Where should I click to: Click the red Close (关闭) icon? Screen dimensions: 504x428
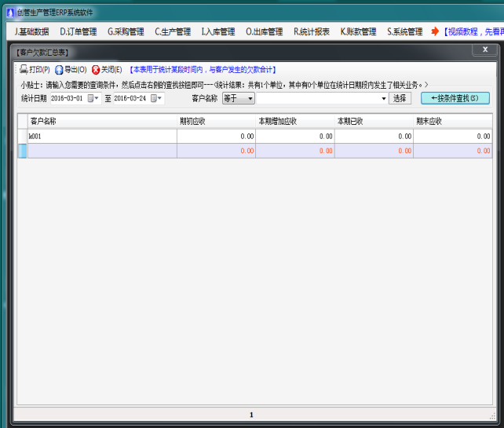(x=96, y=70)
